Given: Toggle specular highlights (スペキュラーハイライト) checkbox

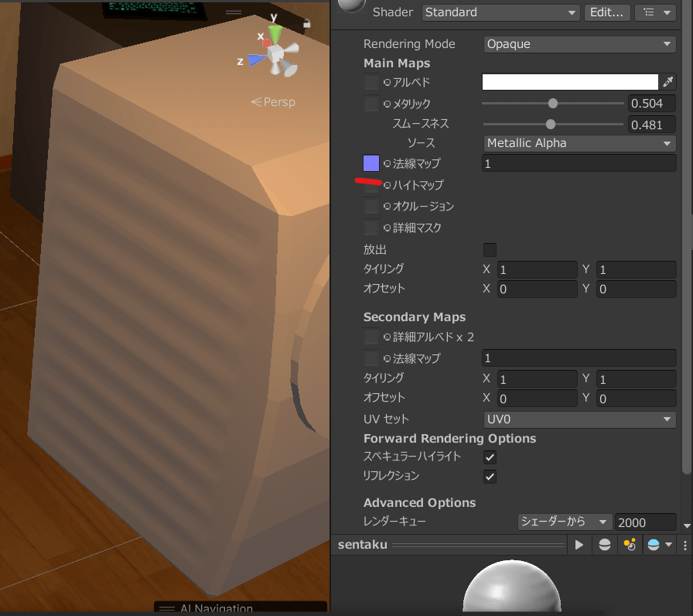Looking at the screenshot, I should tap(490, 457).
